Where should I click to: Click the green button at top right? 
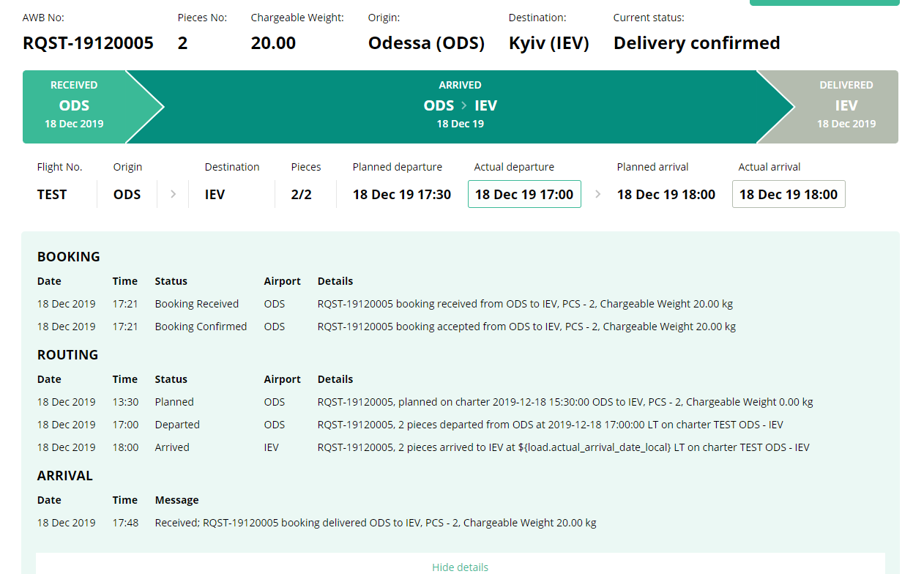[824, 2]
